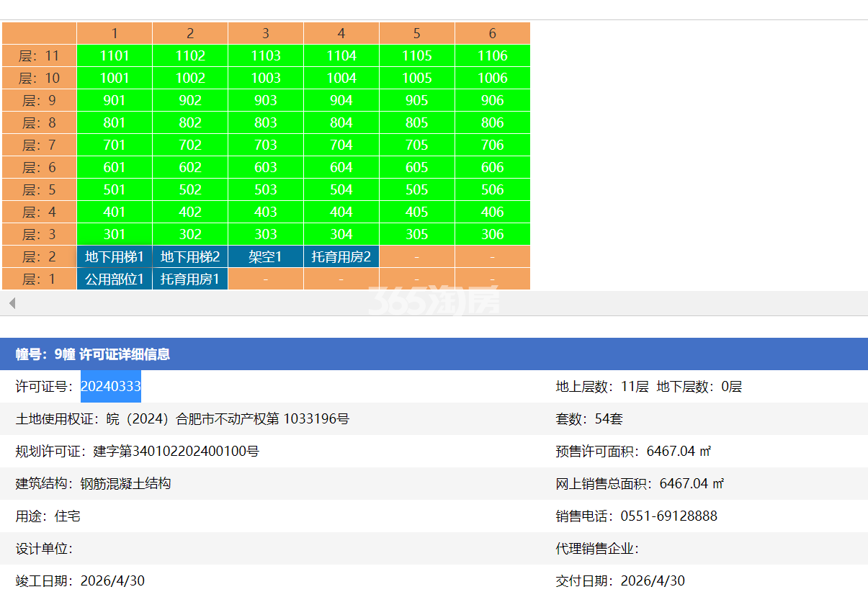Click 规划许可证 建字第340102202400100号 text

point(138,452)
